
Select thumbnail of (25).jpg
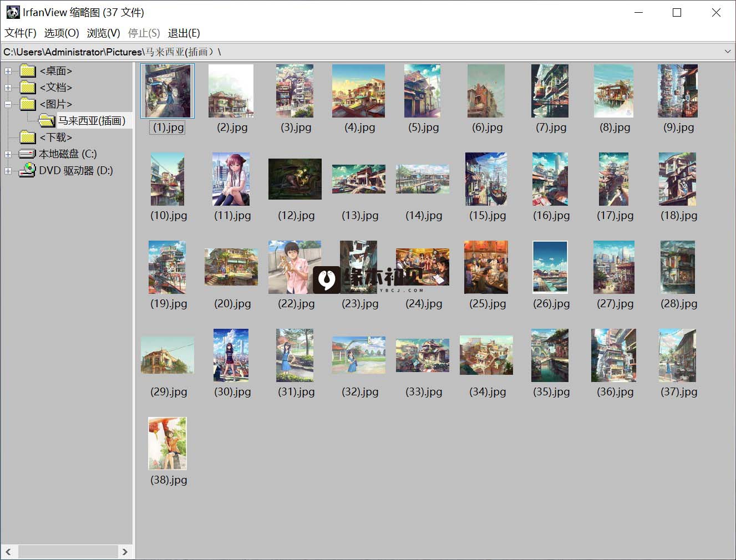(x=486, y=267)
